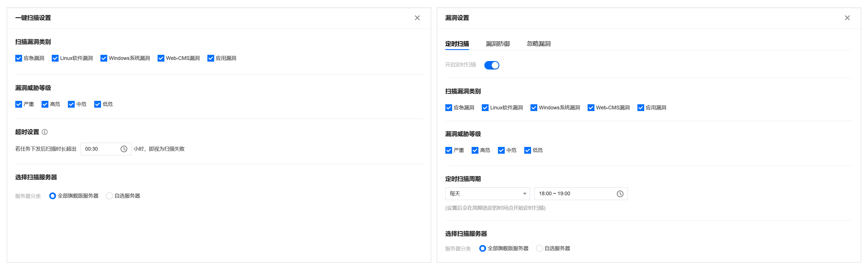Open the 每天 scan period dropdown
Image resolution: width=868 pixels, height=269 pixels.
coord(488,194)
